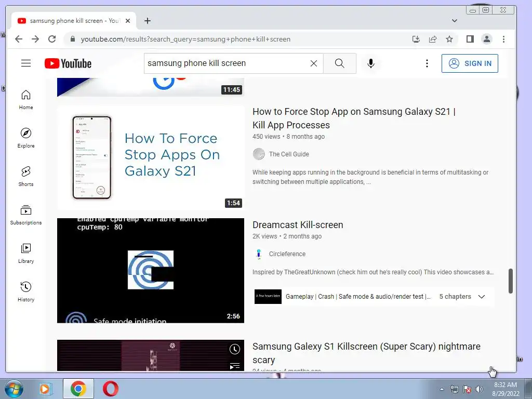Click the Inspired by TheGreatUnknown description
The height and width of the screenshot is (399, 532).
373,272
